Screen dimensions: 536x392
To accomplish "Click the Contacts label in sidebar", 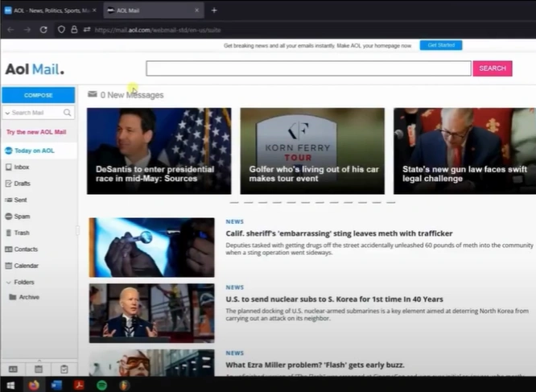I will click(x=26, y=250).
